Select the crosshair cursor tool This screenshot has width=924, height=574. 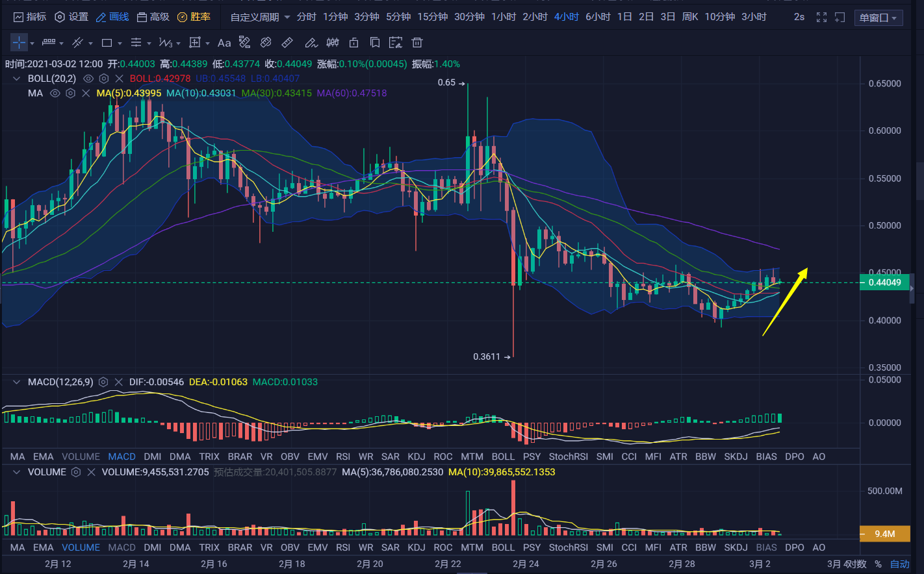[x=18, y=42]
